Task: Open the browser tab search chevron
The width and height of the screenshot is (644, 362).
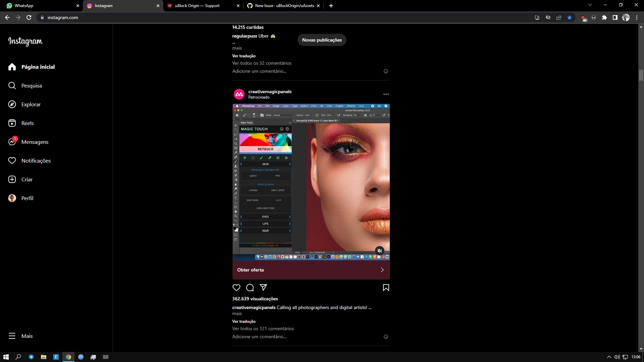Action: click(590, 5)
